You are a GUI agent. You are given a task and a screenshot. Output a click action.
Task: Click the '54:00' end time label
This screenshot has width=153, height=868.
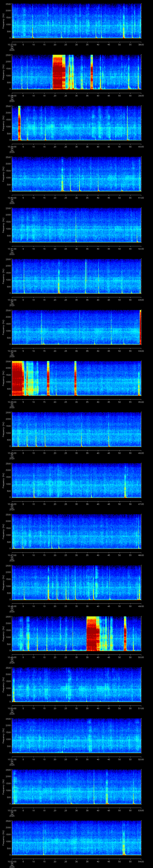[141, 862]
